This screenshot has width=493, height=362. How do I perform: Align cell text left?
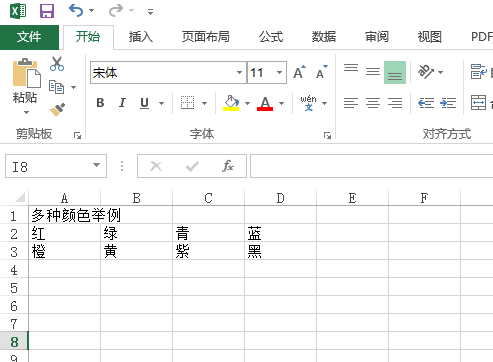click(351, 103)
